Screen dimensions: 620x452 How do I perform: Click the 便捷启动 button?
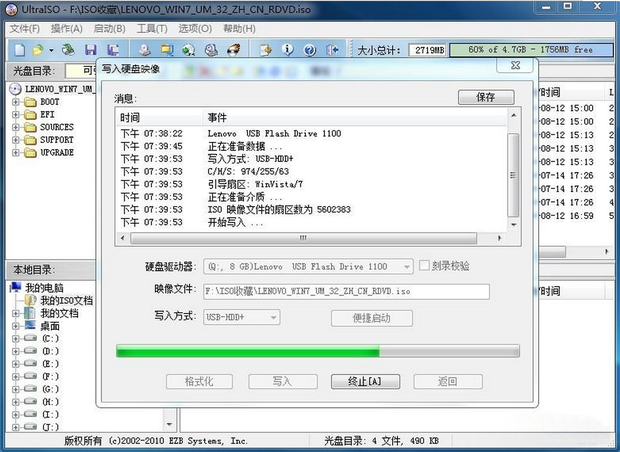372,318
